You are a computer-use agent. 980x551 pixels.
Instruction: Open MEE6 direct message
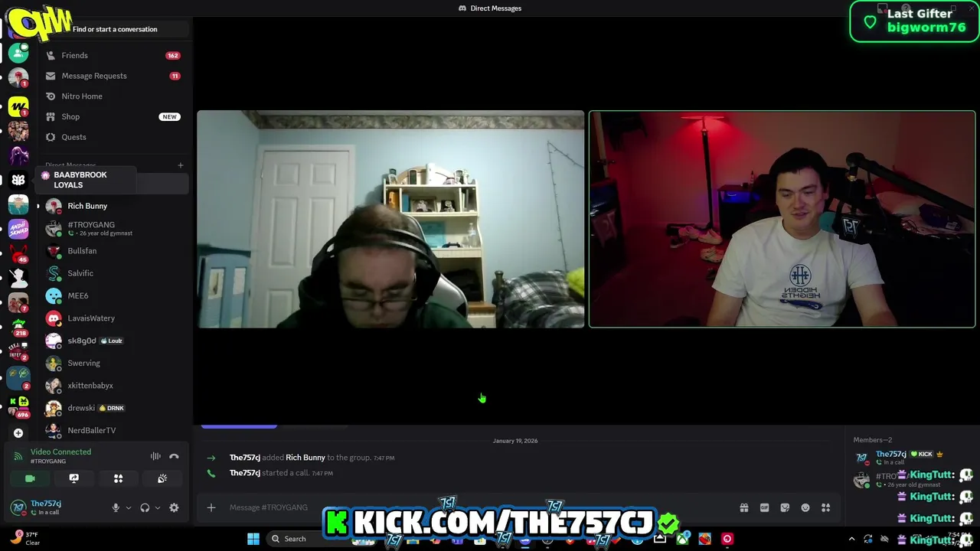[115, 295]
